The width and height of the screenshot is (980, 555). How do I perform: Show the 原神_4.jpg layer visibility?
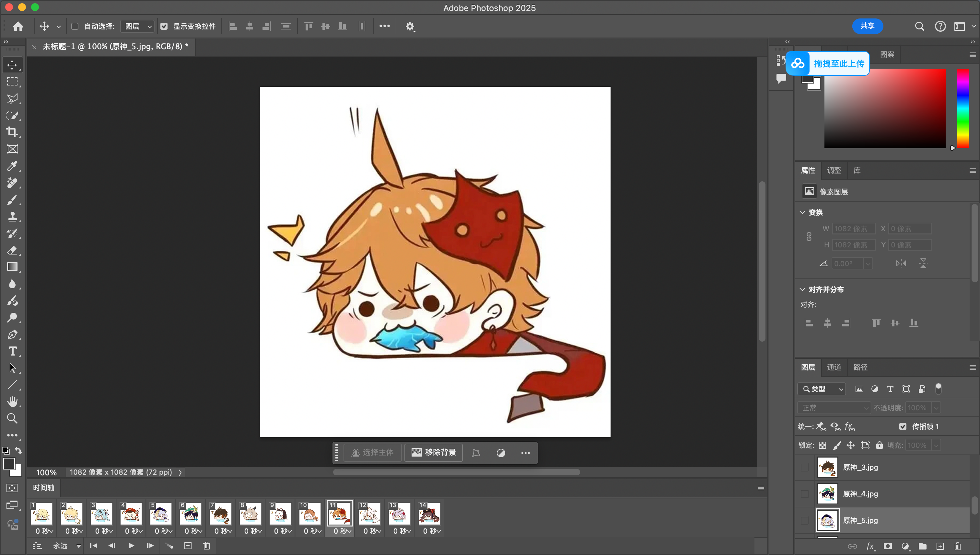pos(805,494)
